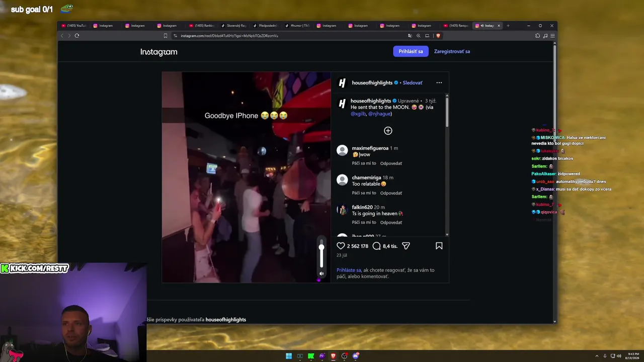Screen dimensions: 644x362
Task: Open the browser hamburger menu
Action: pos(552,36)
